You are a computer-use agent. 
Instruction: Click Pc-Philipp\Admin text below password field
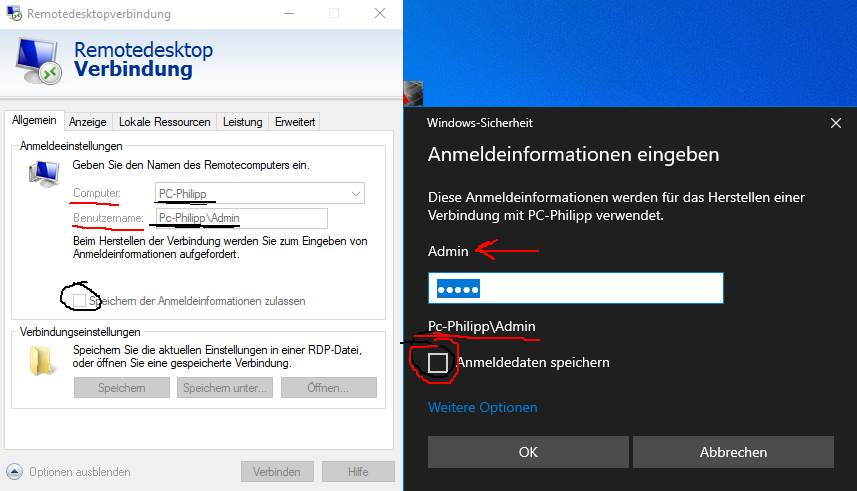482,326
